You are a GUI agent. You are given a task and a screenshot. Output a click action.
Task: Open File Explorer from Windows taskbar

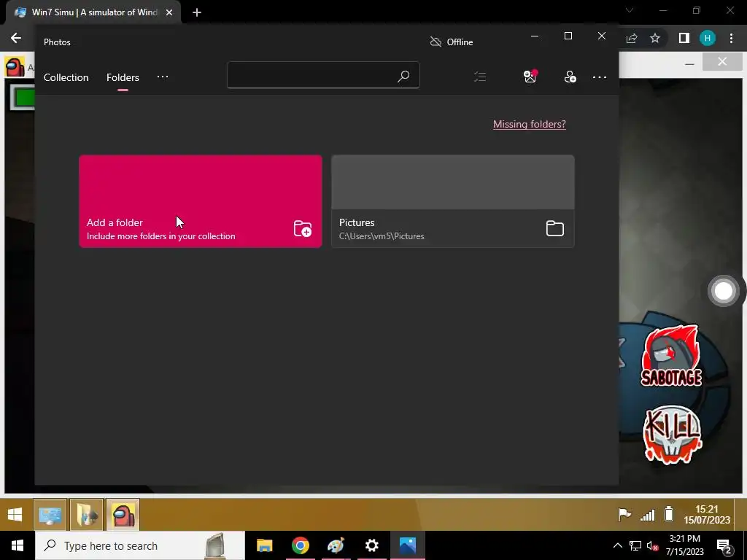click(264, 545)
